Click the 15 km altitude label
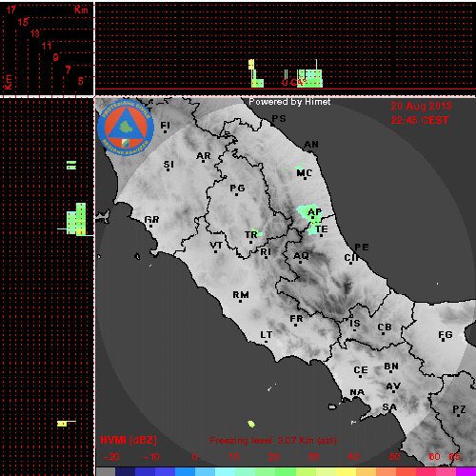The height and width of the screenshot is (476, 476). point(23,22)
